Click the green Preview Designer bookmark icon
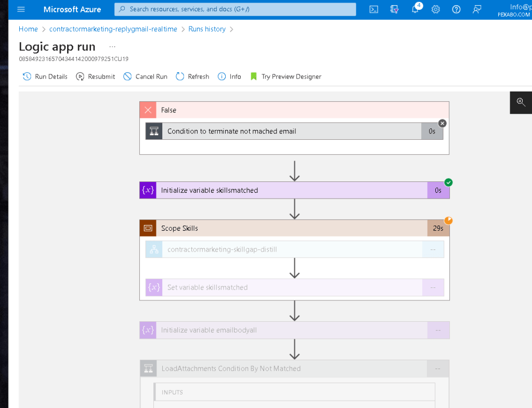Viewport: 532px width, 408px height. (x=253, y=76)
